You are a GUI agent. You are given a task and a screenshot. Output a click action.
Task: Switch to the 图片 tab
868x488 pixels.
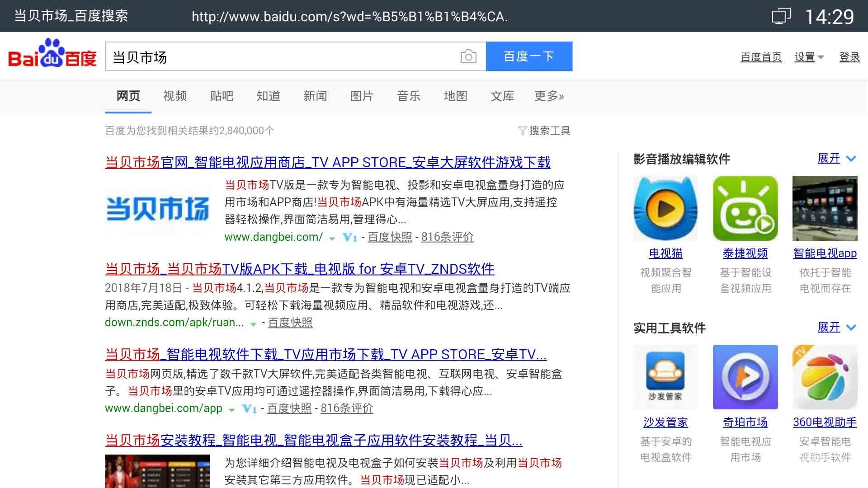(362, 96)
